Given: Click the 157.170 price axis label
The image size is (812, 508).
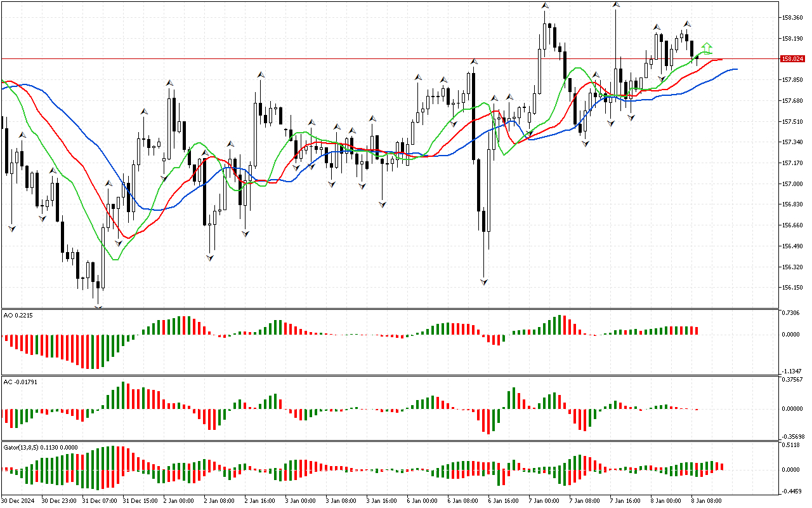Looking at the screenshot, I should click(x=793, y=163).
